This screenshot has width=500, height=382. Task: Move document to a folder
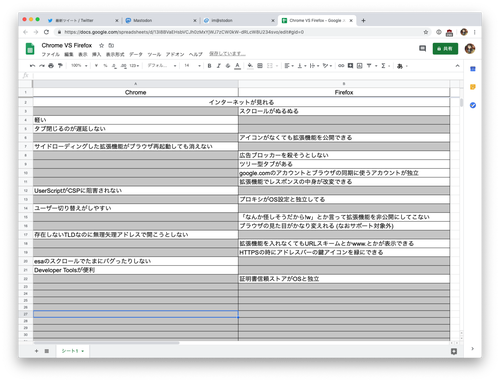tap(111, 45)
